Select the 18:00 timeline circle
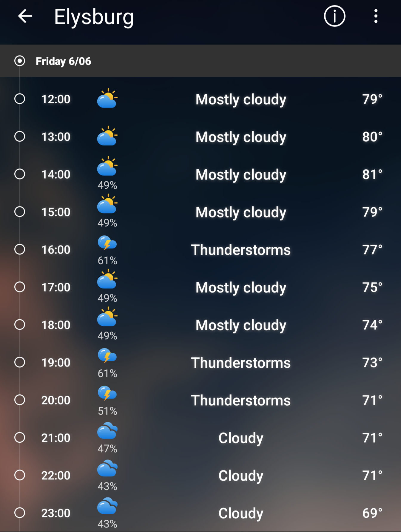 [20, 325]
